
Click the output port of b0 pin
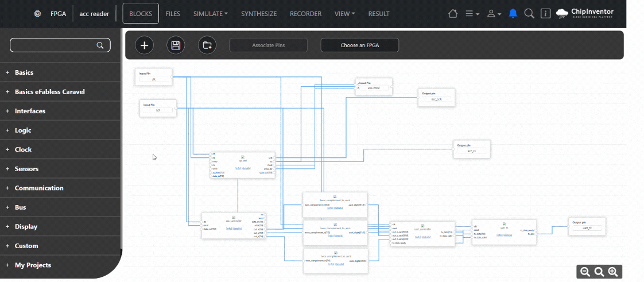(176, 108)
